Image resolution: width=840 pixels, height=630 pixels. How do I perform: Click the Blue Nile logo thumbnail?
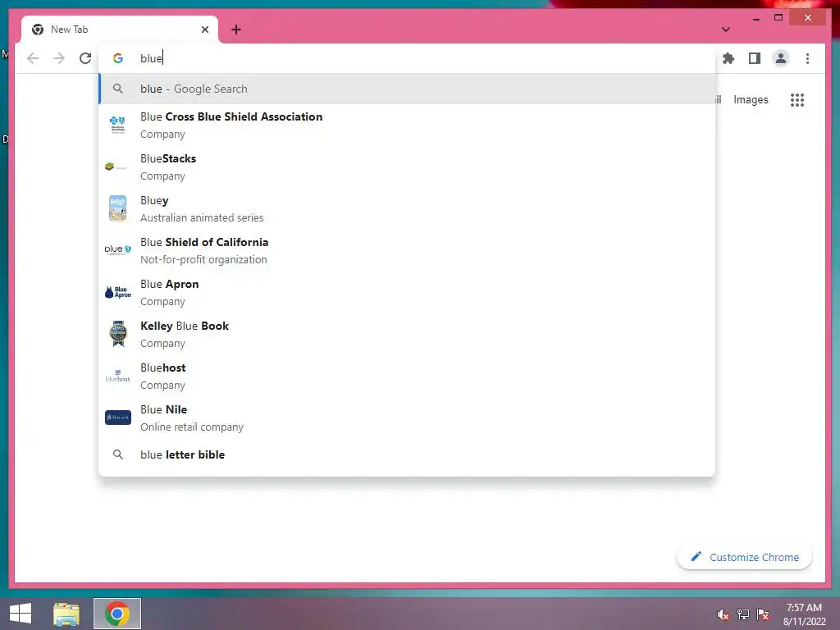click(118, 418)
